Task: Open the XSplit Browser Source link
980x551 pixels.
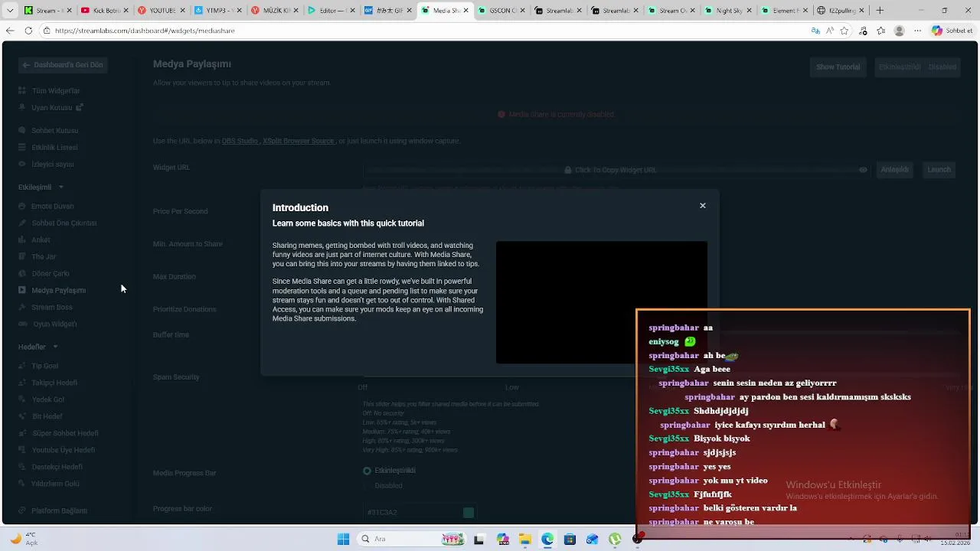Action: coord(299,141)
